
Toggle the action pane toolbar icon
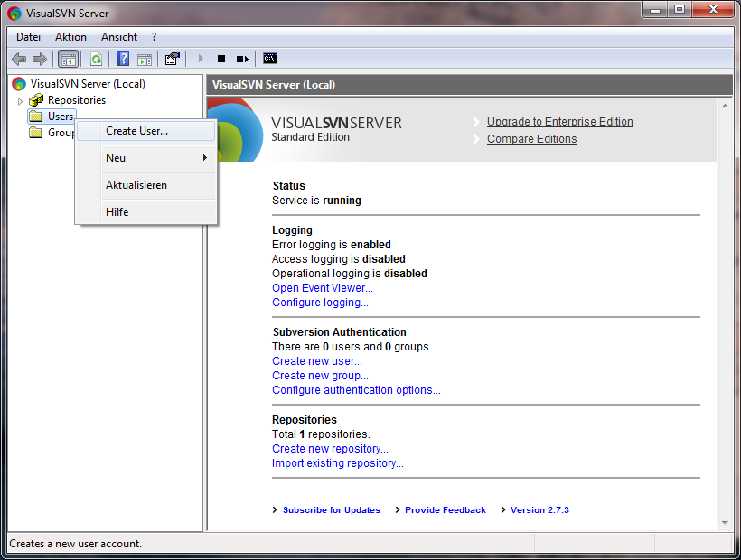[145, 59]
